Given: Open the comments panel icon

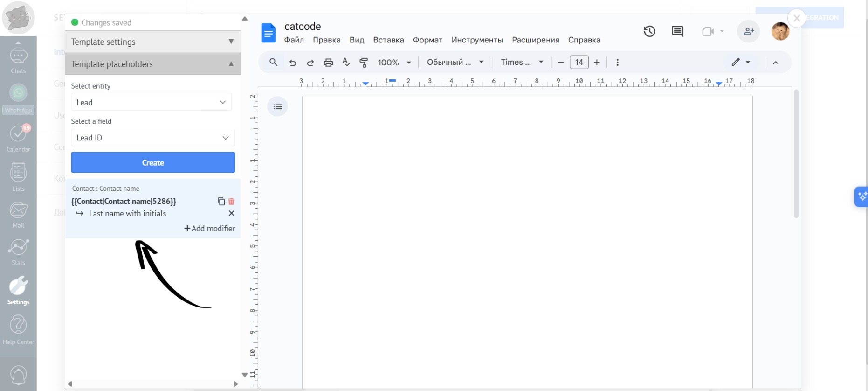Looking at the screenshot, I should pos(677,31).
